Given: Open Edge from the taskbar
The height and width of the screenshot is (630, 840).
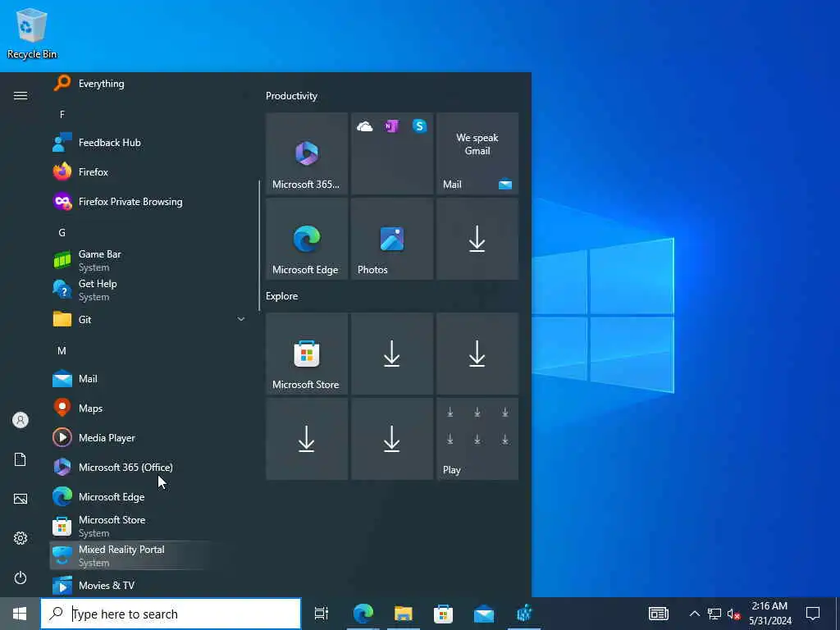Looking at the screenshot, I should pos(363,614).
